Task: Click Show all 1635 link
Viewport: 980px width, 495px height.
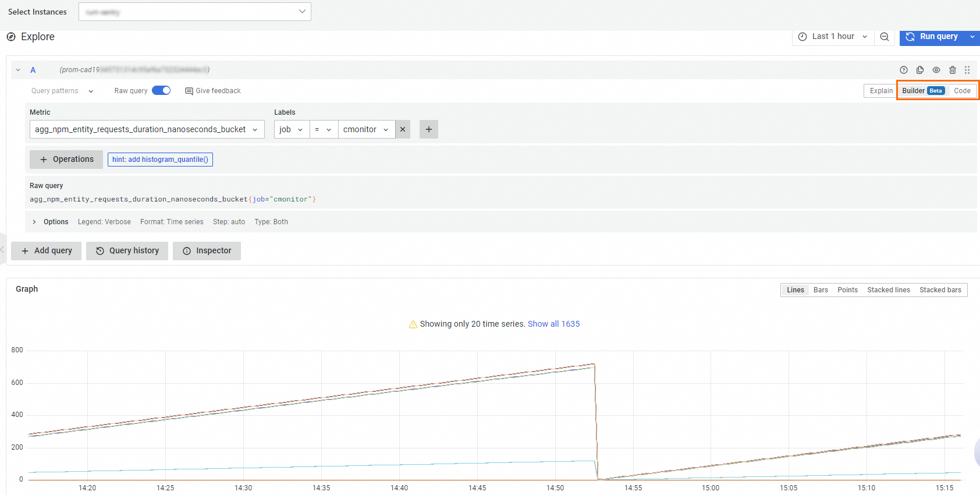Action: point(553,324)
